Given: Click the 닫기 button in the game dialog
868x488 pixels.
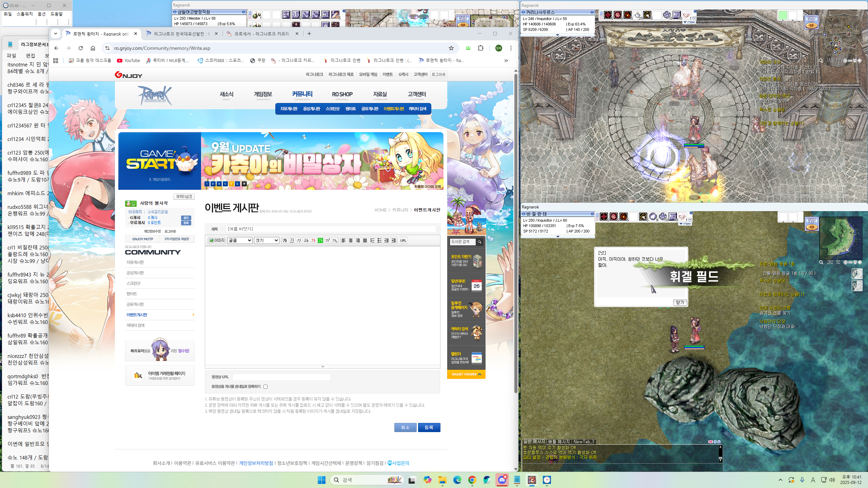Looking at the screenshot, I should [x=680, y=303].
